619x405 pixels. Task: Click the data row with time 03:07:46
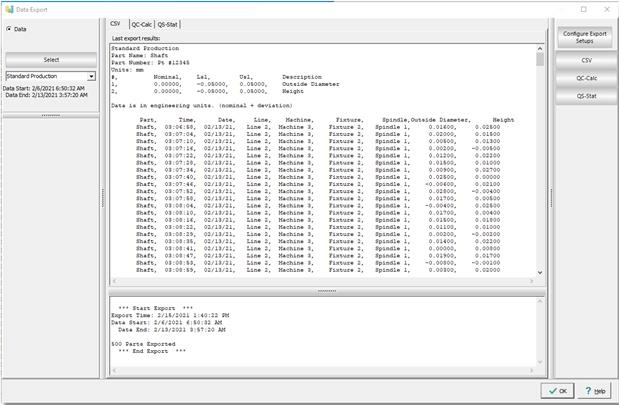318,184
